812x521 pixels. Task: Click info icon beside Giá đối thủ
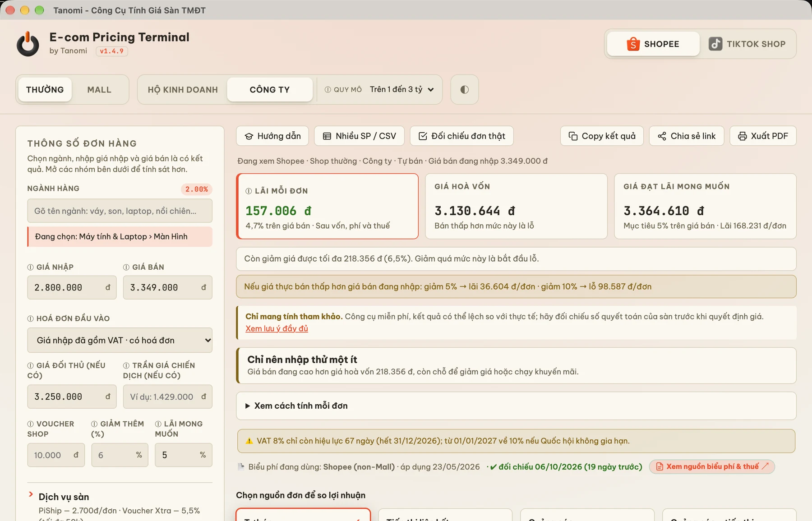(31, 365)
